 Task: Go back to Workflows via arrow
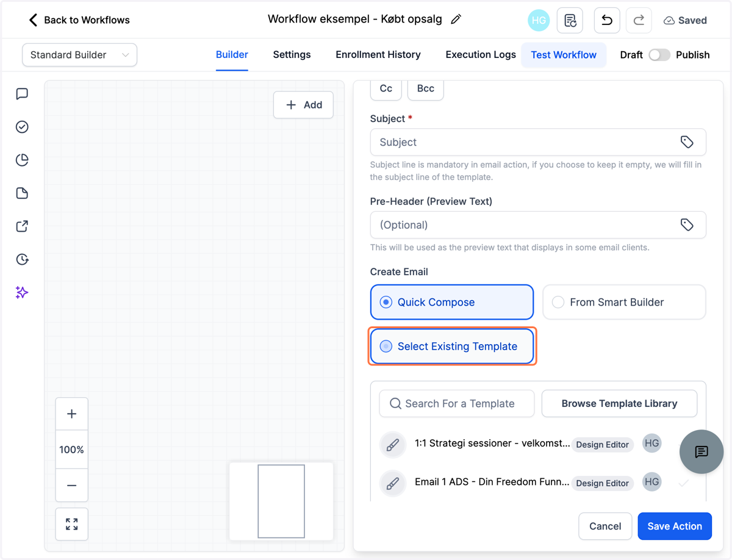pyautogui.click(x=33, y=20)
